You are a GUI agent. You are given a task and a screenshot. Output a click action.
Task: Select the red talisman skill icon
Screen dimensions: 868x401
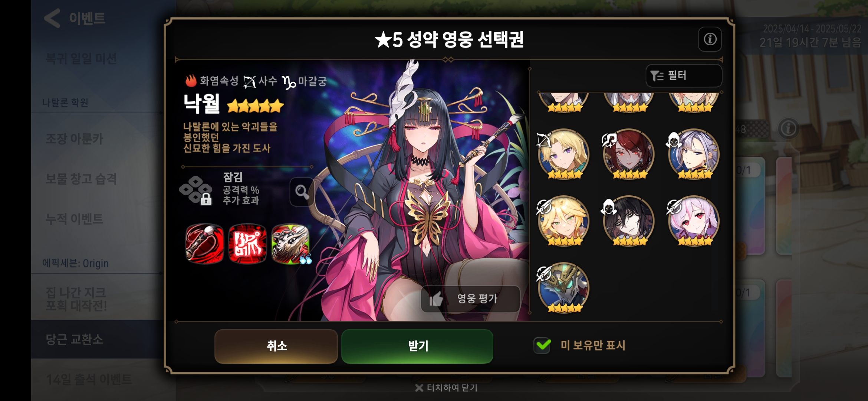247,244
